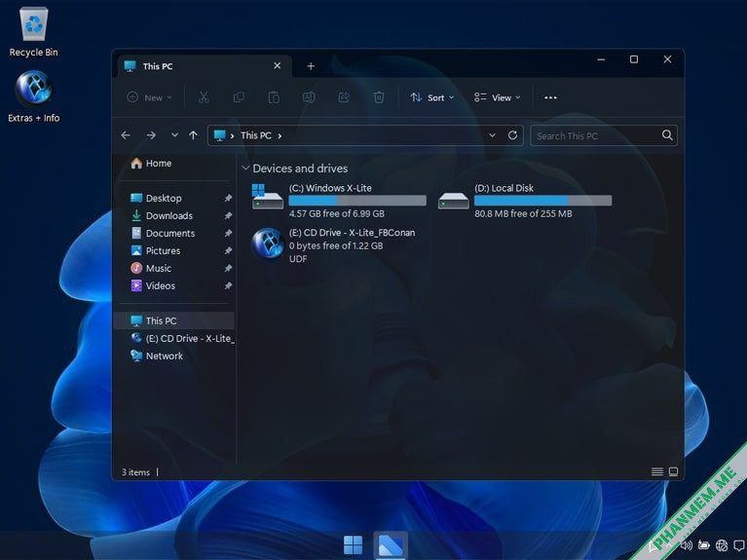Viewport: 747px width, 560px height.
Task: Refresh the This PC view
Action: pyautogui.click(x=512, y=135)
